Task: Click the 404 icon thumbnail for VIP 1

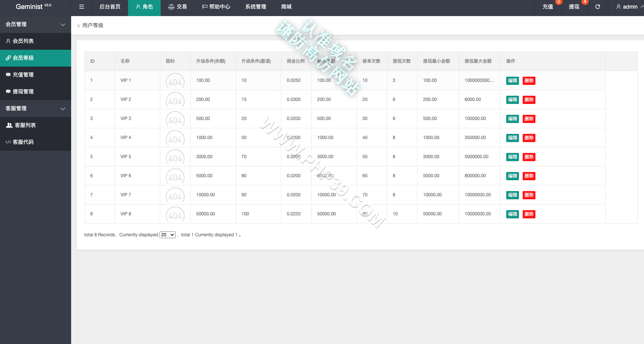Action: click(175, 81)
